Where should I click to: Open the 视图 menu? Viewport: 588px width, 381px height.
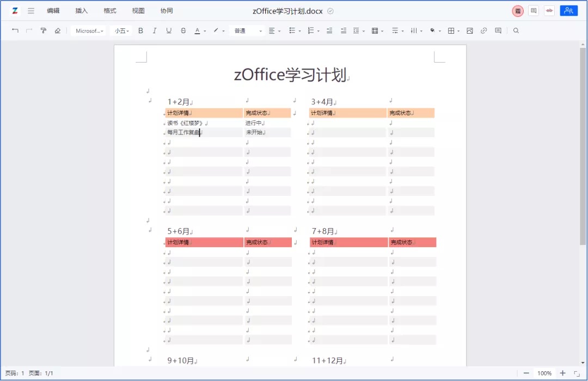(138, 11)
